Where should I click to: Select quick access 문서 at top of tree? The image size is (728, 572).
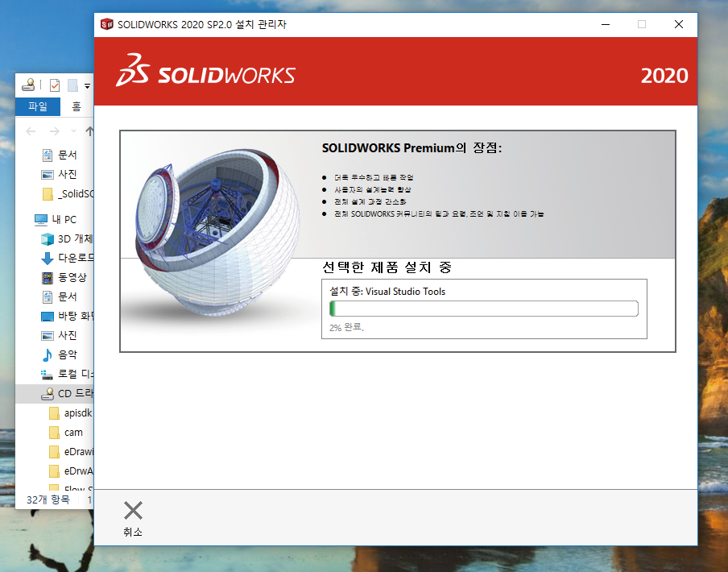click(59, 155)
